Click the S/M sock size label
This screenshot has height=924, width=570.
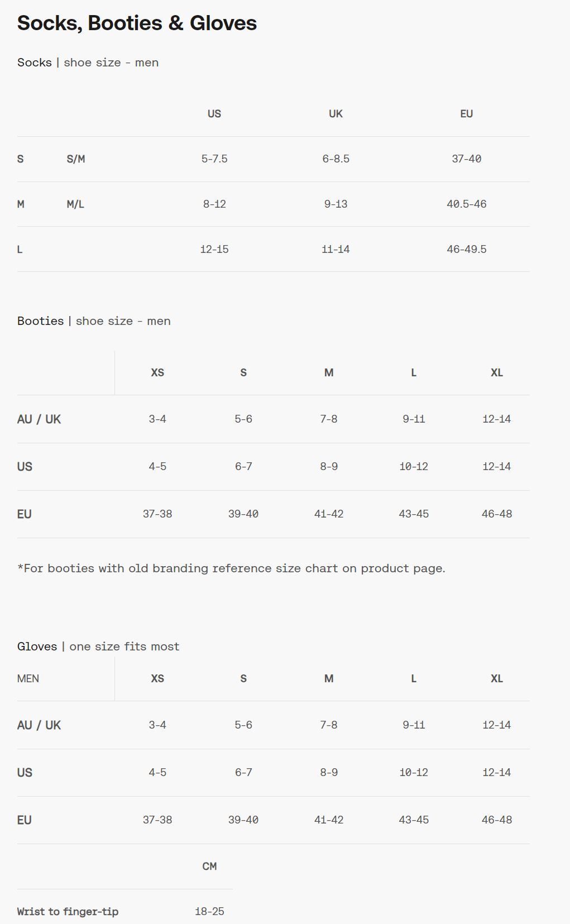pos(76,159)
